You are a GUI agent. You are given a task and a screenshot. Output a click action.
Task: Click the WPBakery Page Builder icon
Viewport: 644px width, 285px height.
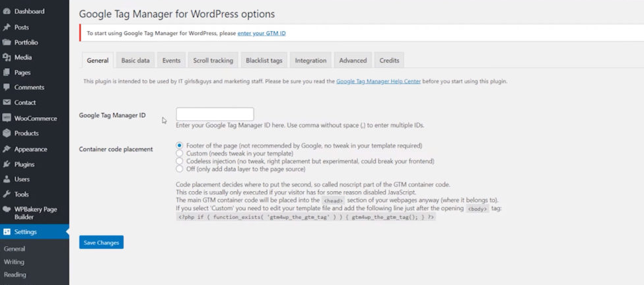point(7,210)
